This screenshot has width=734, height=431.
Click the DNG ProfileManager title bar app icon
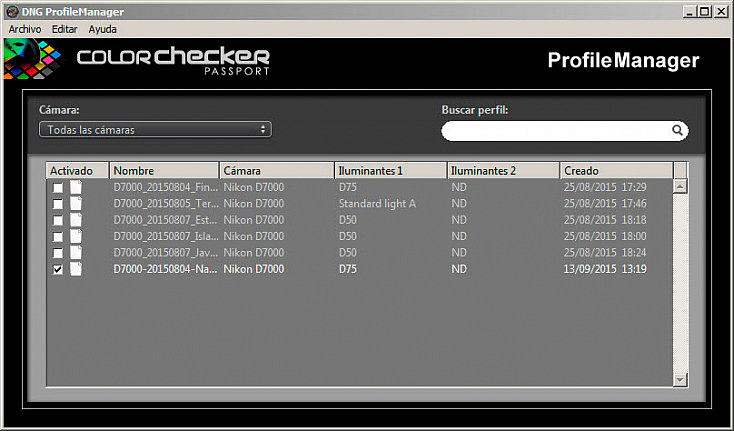12,12
